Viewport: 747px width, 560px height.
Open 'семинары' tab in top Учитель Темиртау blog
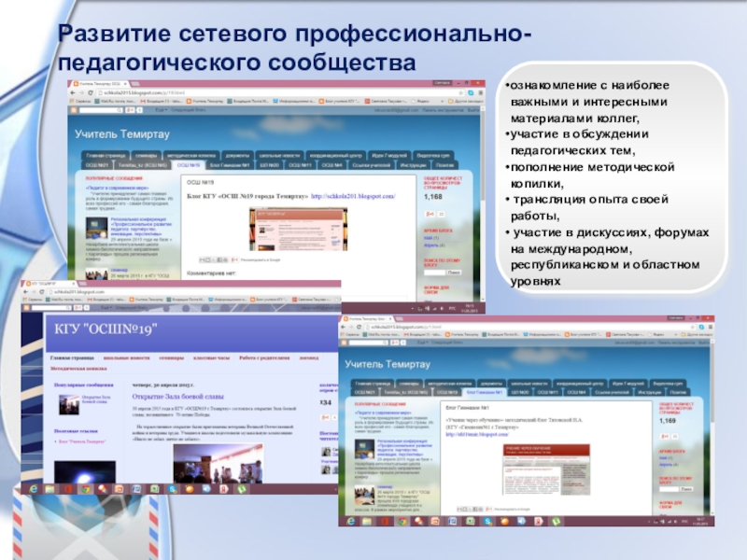(x=146, y=155)
